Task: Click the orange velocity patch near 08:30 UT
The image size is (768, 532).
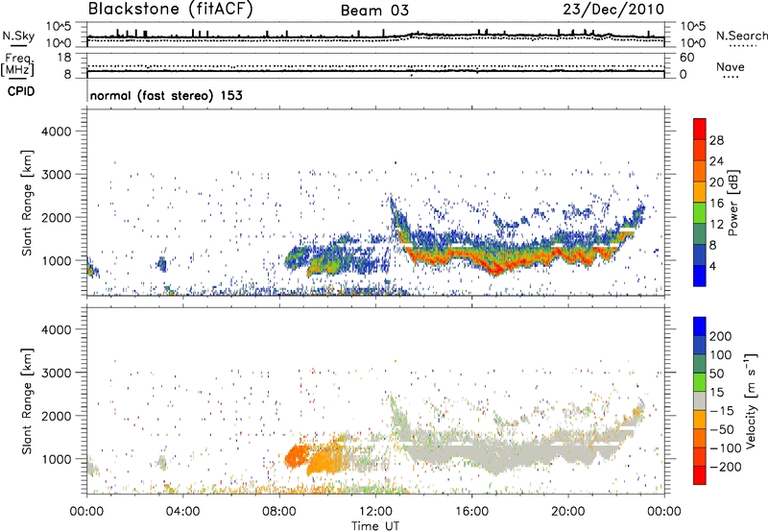Action: [296, 456]
